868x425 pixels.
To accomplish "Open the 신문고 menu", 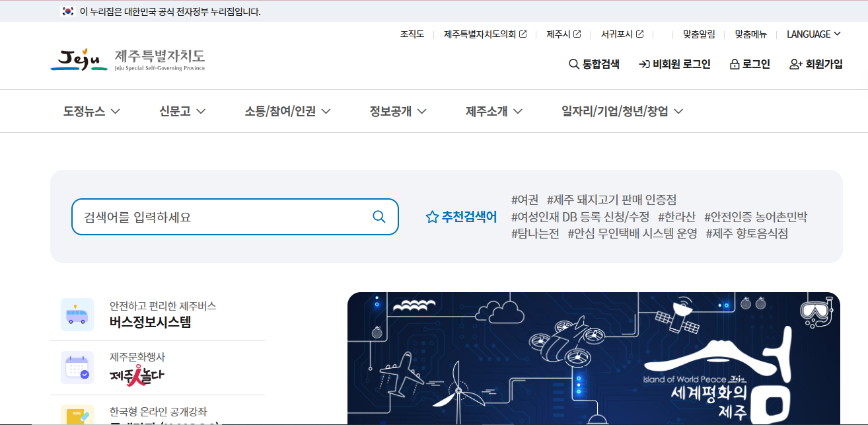I will pos(182,111).
